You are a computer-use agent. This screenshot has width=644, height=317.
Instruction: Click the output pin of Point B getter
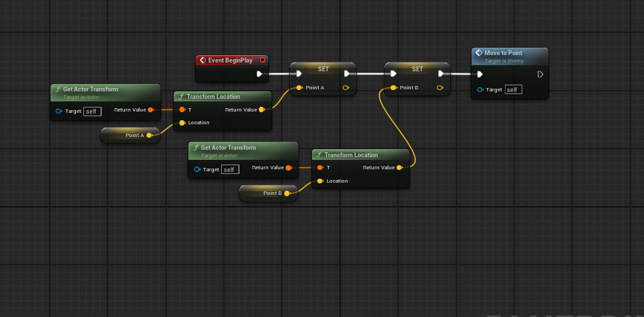tap(287, 193)
